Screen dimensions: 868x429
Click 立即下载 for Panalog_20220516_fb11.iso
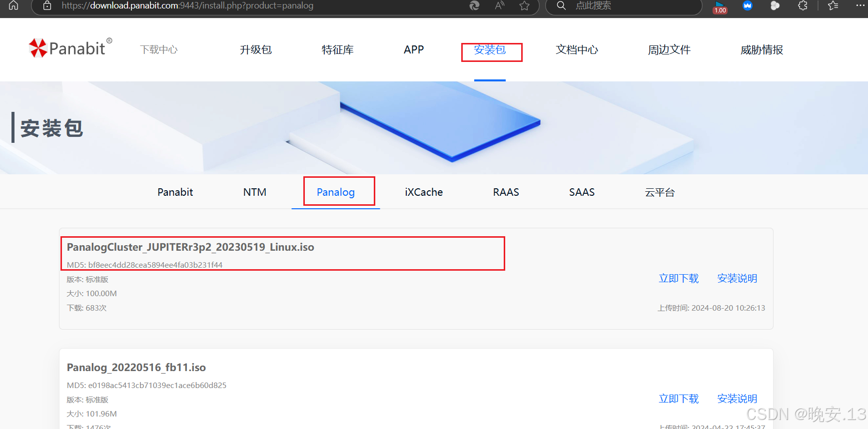(679, 399)
